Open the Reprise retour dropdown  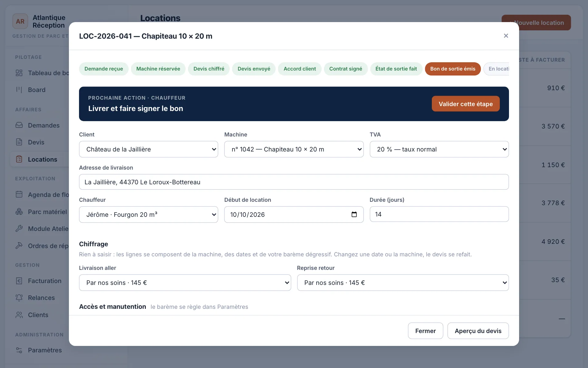[403, 283]
